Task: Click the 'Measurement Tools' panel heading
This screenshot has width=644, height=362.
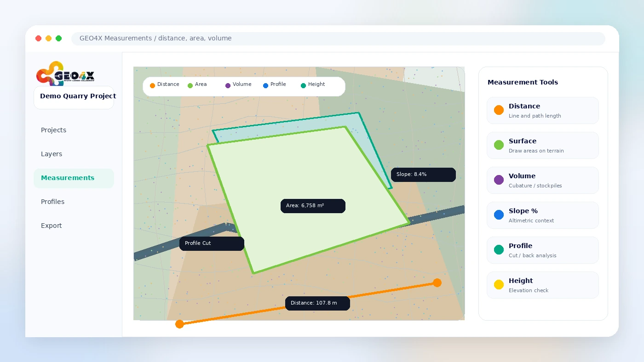Action: (x=523, y=82)
